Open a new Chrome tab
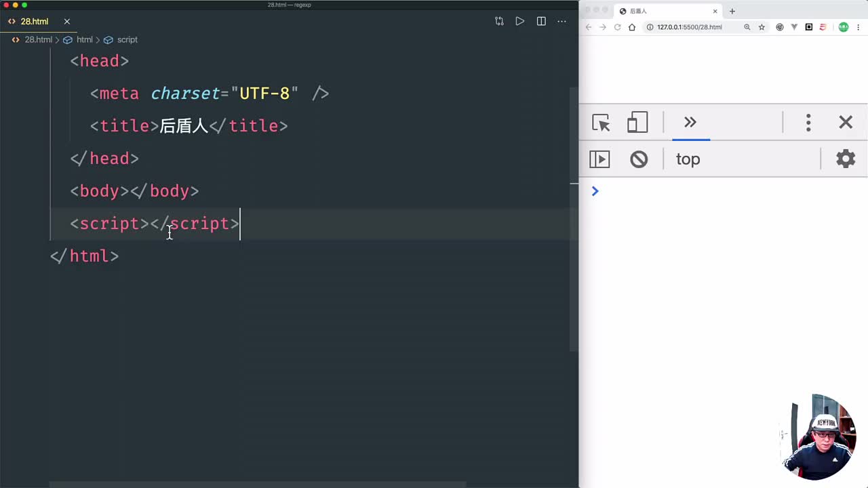 coord(732,11)
